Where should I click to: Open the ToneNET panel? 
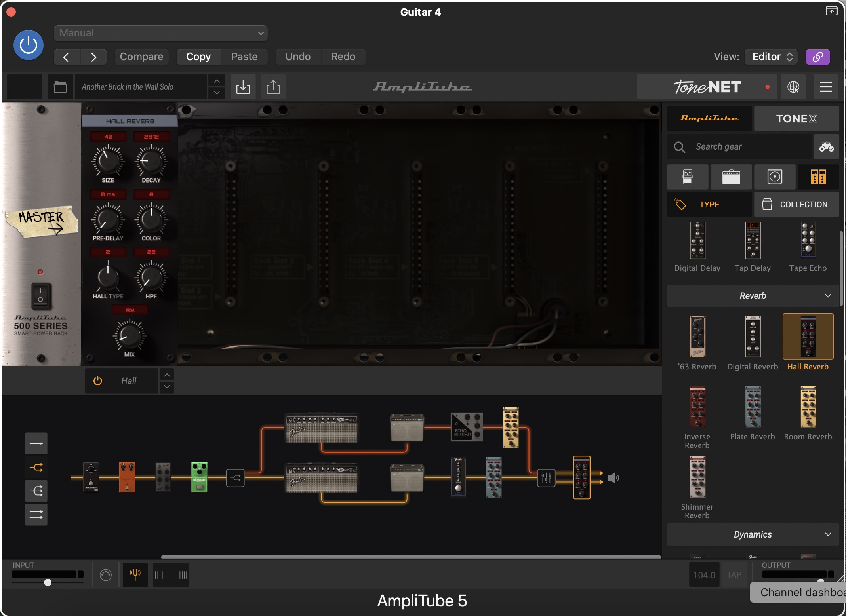click(x=707, y=87)
